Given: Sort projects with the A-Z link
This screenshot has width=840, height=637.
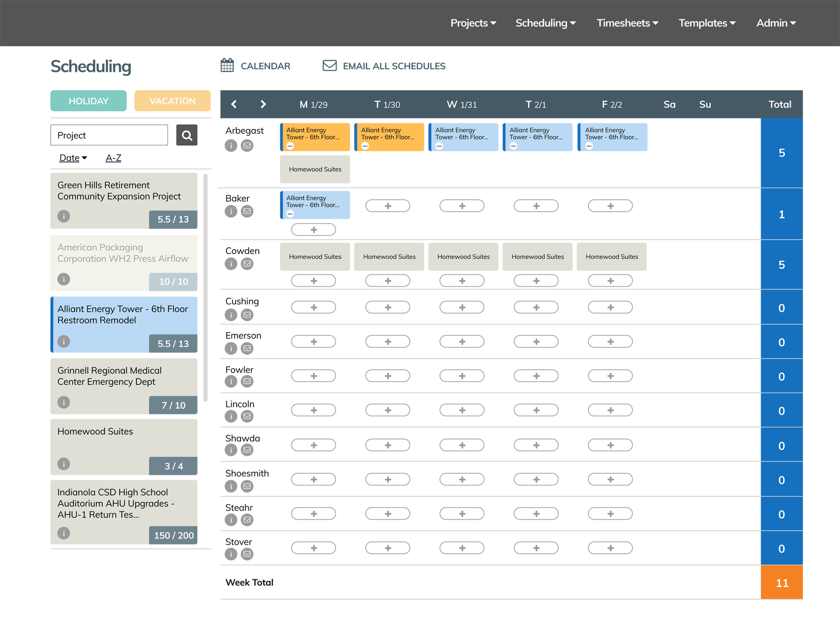Looking at the screenshot, I should click(x=113, y=157).
